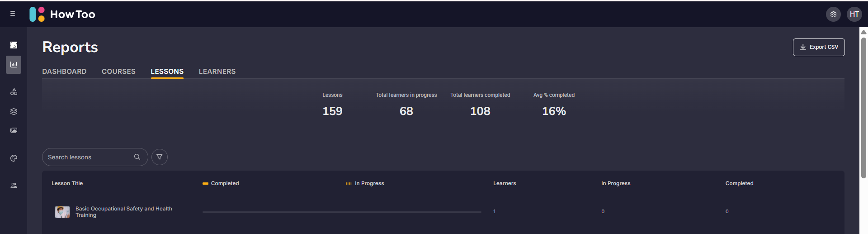Switch to the Dashboard tab
The width and height of the screenshot is (868, 234).
(x=64, y=72)
